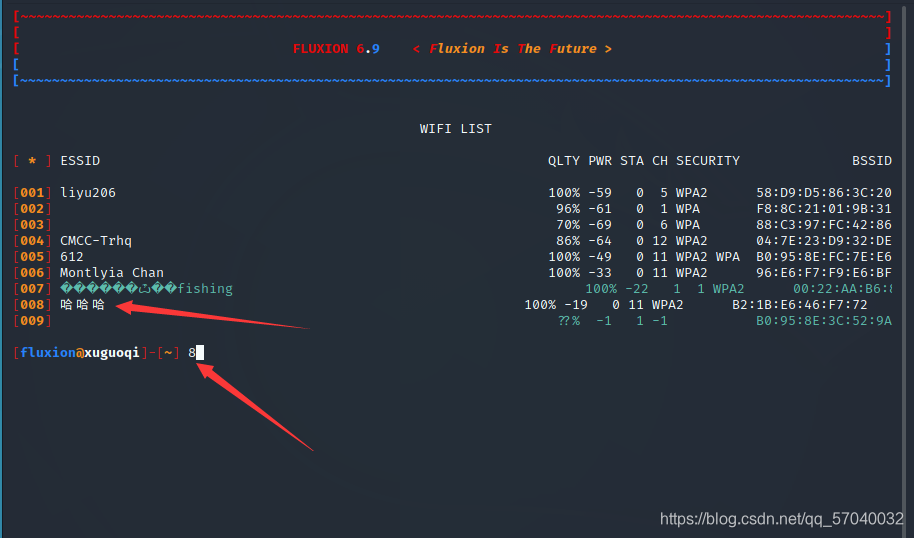
Task: Click the 70% quality in row 003
Action: pyautogui.click(x=568, y=225)
